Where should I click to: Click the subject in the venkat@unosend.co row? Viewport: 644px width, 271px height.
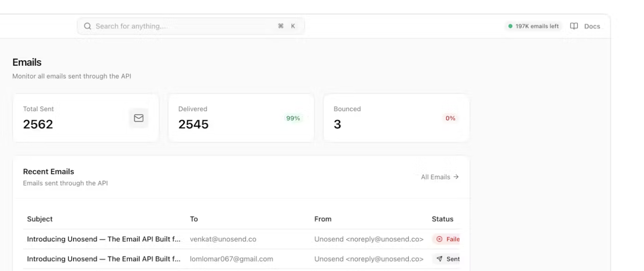(104, 239)
